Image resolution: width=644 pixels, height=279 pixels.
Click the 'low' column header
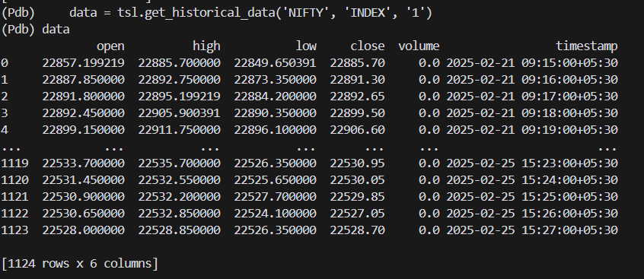(306, 46)
